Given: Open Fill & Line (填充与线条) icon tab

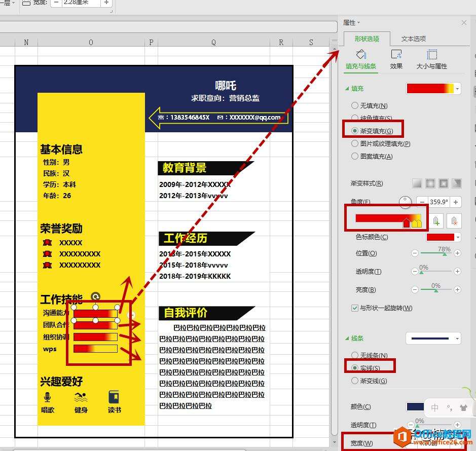Looking at the screenshot, I should (361, 59).
